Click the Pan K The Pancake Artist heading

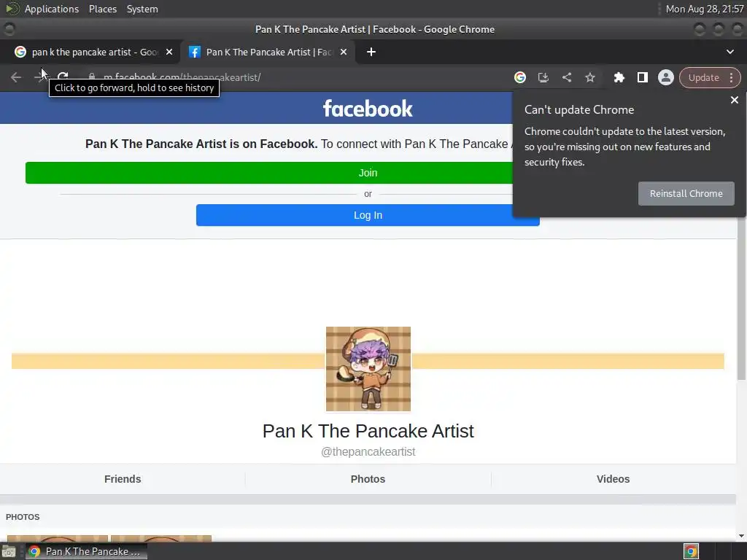click(368, 431)
